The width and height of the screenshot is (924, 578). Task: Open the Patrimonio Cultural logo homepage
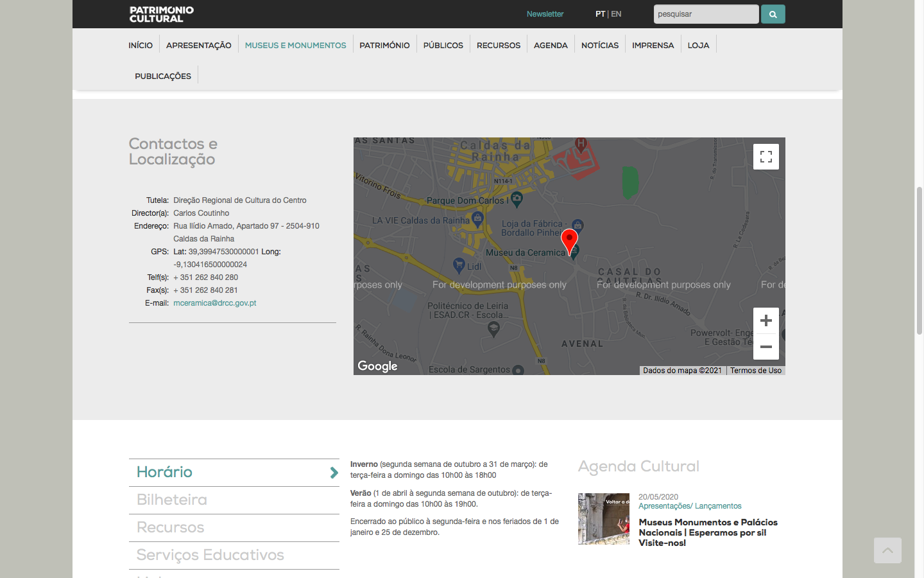161,14
